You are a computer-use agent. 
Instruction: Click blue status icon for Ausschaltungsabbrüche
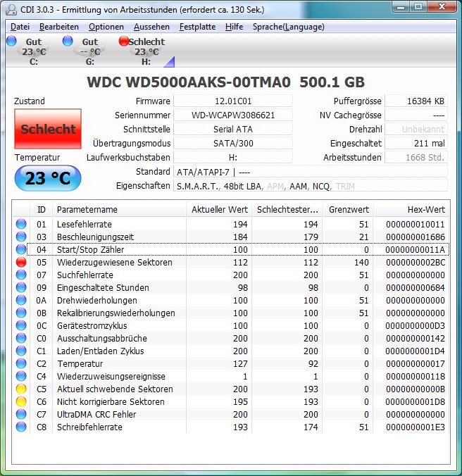[21, 338]
